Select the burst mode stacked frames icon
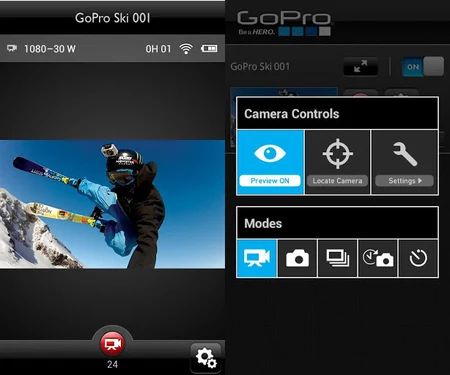Viewport: 450px width, 375px height. [x=338, y=258]
